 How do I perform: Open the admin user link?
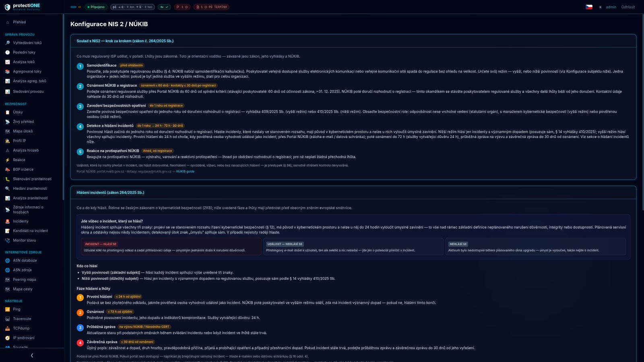click(x=611, y=7)
